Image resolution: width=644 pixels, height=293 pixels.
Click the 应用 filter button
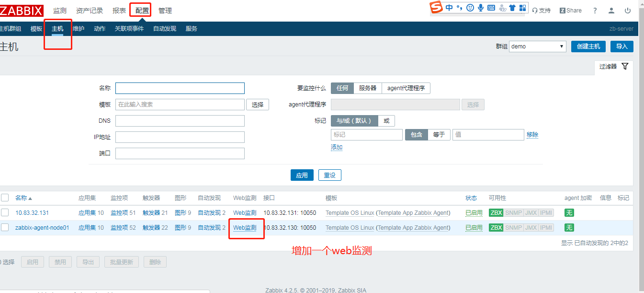click(x=302, y=175)
